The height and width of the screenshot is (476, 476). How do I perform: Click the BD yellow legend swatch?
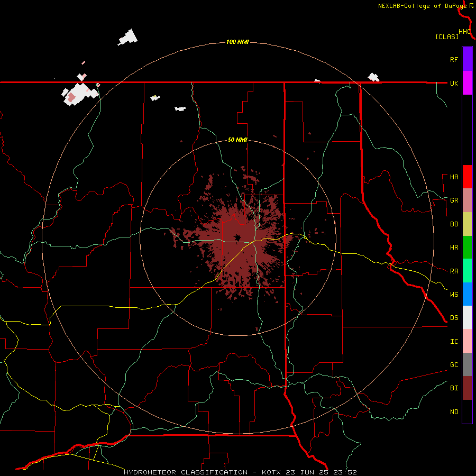click(467, 224)
